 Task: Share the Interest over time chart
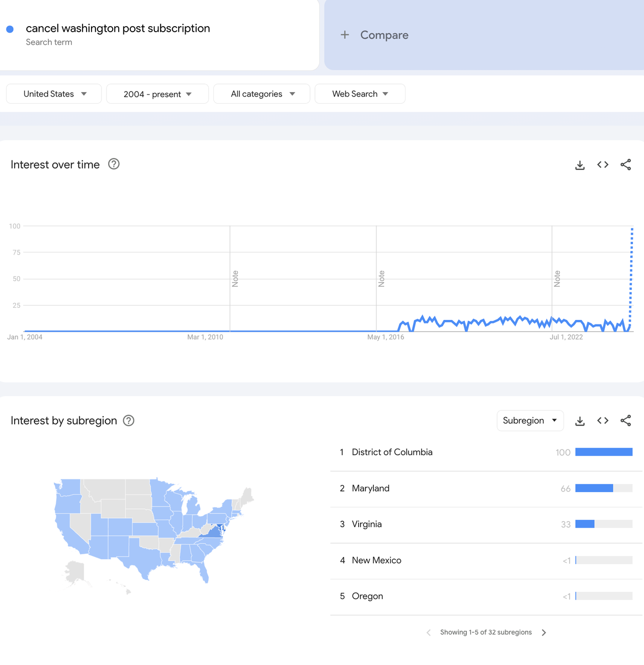point(625,165)
